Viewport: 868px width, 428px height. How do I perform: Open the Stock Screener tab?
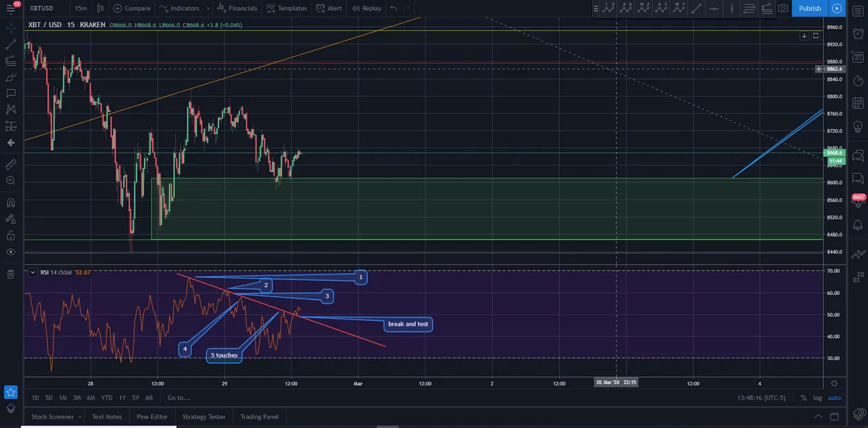pyautogui.click(x=52, y=416)
